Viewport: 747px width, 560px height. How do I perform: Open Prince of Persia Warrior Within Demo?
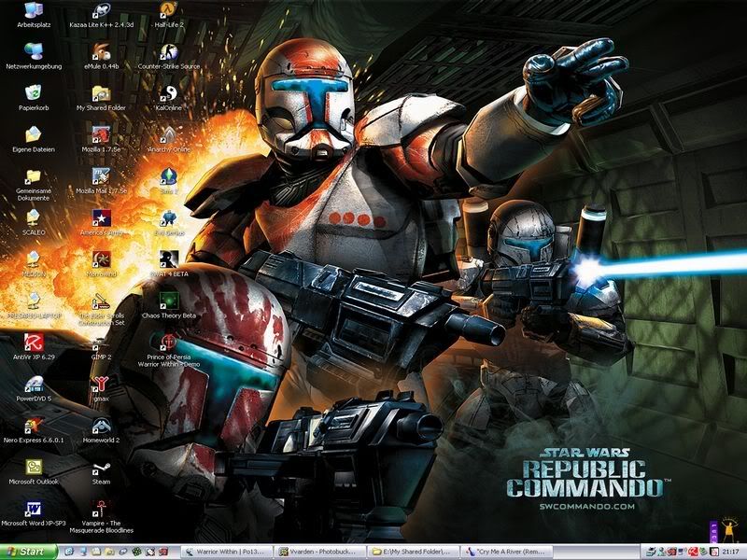pyautogui.click(x=169, y=351)
